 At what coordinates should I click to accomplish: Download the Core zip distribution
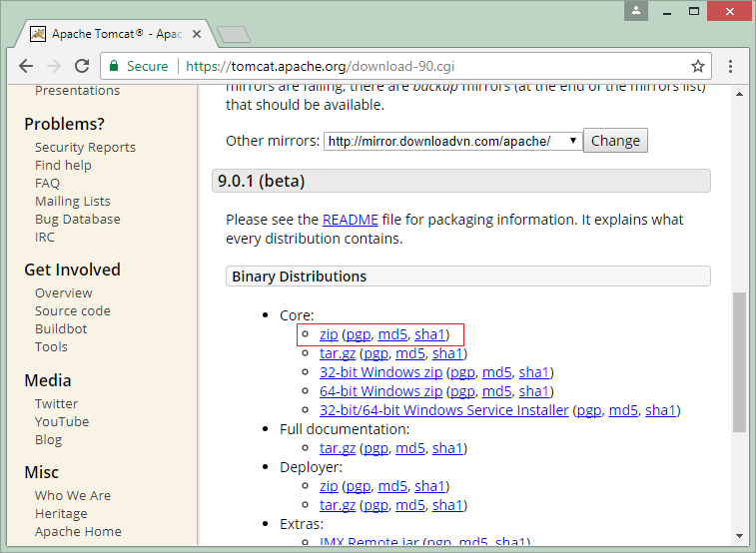(329, 334)
